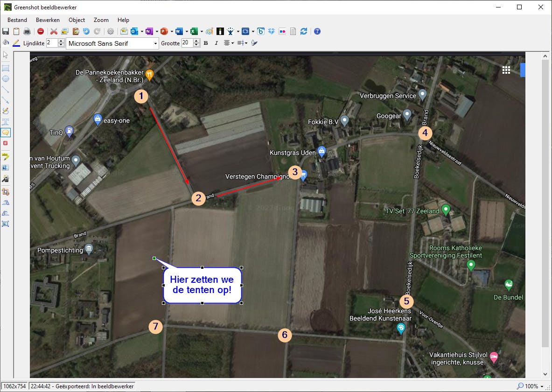552x392 pixels.
Task: Toggle bold text formatting
Action: (205, 42)
